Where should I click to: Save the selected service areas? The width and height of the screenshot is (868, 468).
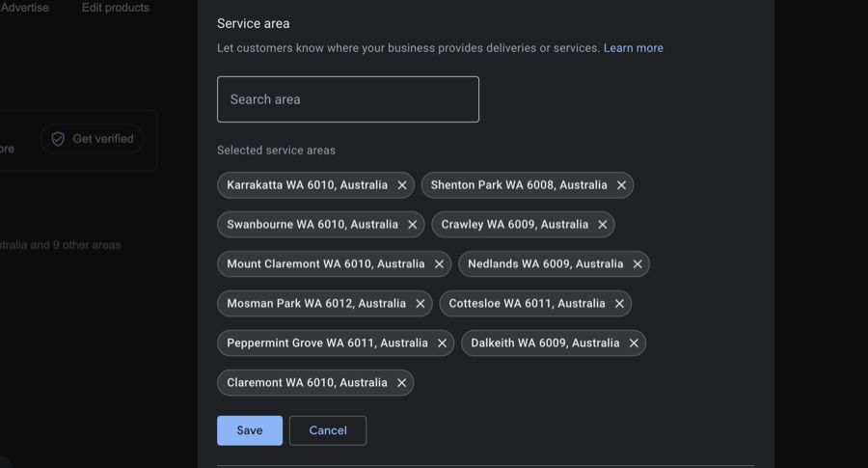coord(250,430)
